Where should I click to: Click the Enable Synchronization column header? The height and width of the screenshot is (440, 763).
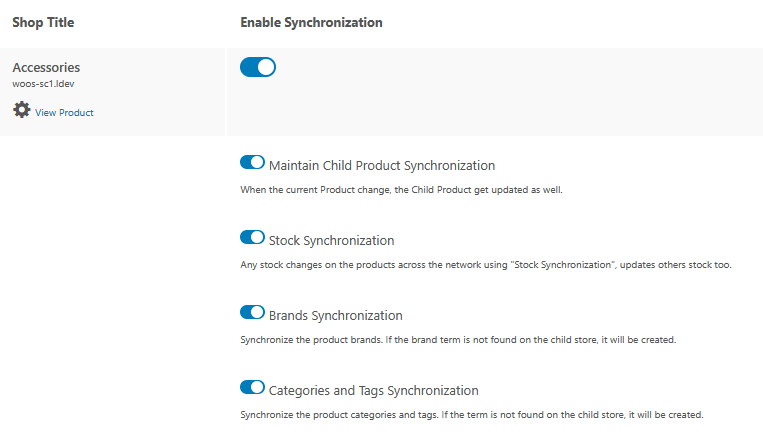click(x=311, y=22)
